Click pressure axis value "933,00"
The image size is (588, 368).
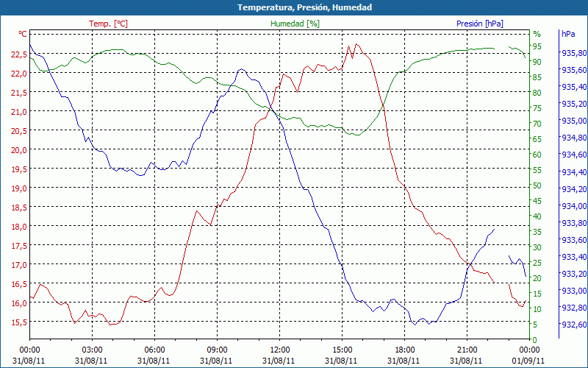point(574,291)
